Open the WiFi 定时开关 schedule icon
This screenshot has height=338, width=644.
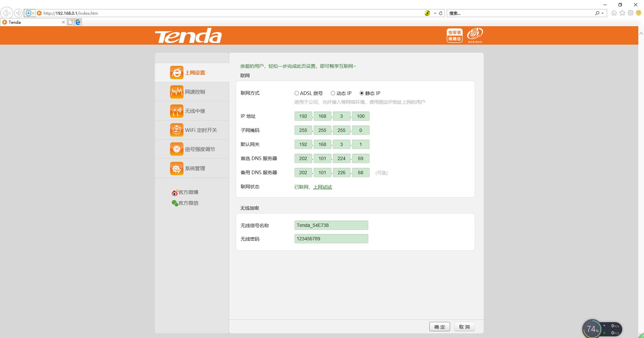tap(176, 130)
